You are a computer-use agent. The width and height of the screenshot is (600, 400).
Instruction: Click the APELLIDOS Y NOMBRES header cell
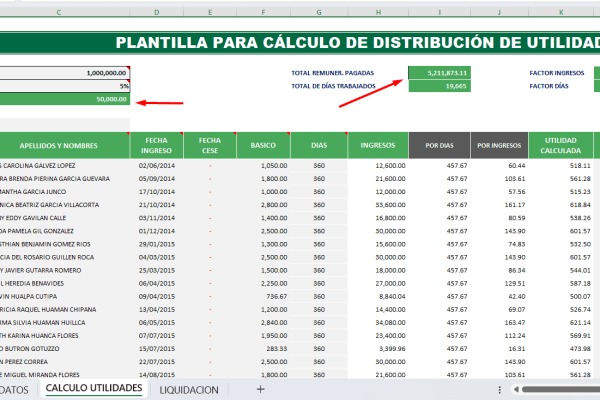65,145
